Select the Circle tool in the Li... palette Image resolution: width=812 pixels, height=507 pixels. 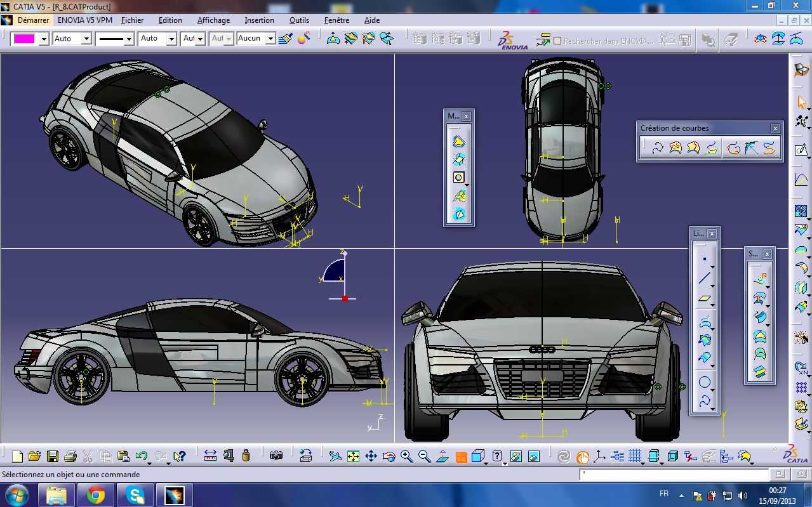[x=704, y=382]
